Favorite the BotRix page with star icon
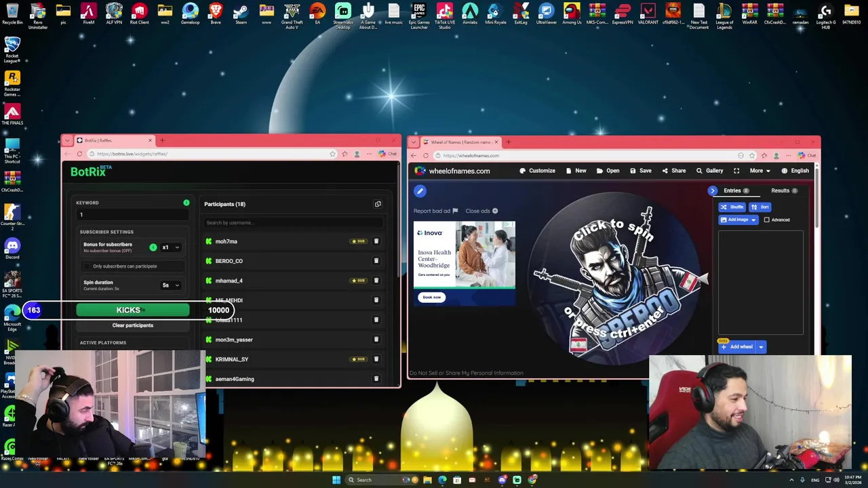This screenshot has height=488, width=868. tap(332, 154)
